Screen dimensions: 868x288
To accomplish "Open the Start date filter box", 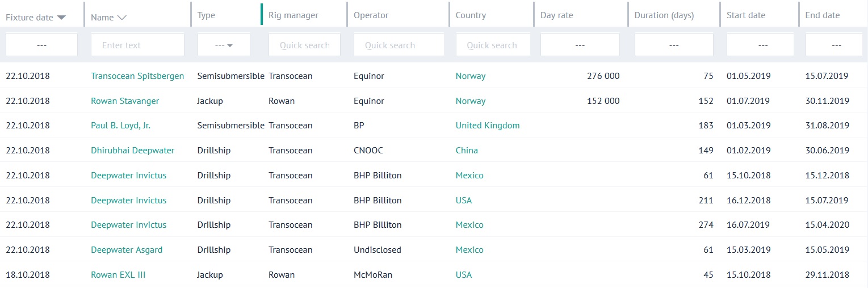I will click(760, 45).
